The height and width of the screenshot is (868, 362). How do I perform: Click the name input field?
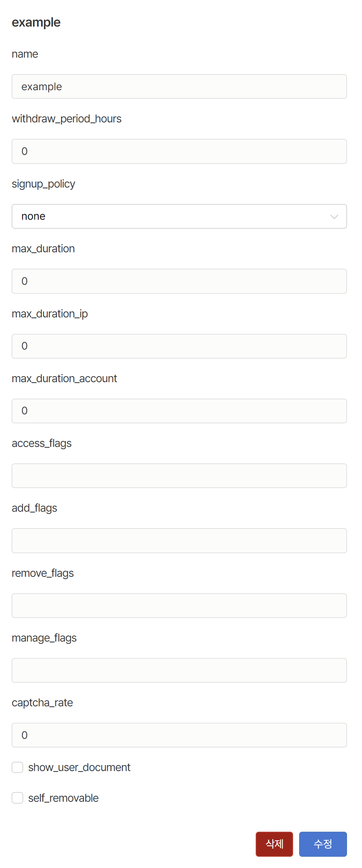(x=179, y=86)
